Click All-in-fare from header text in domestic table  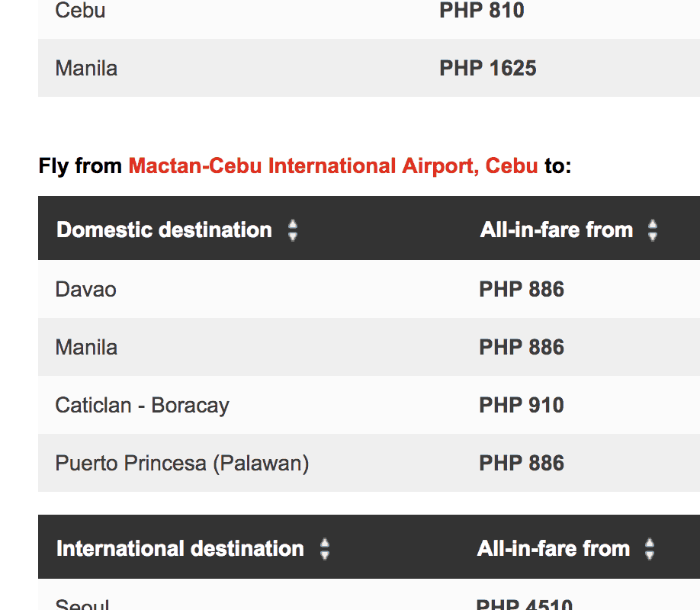[556, 230]
